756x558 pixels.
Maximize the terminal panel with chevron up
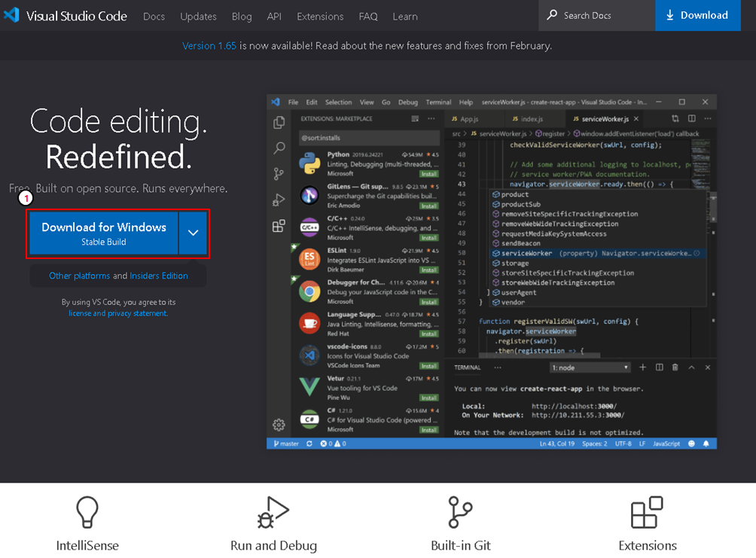(691, 367)
